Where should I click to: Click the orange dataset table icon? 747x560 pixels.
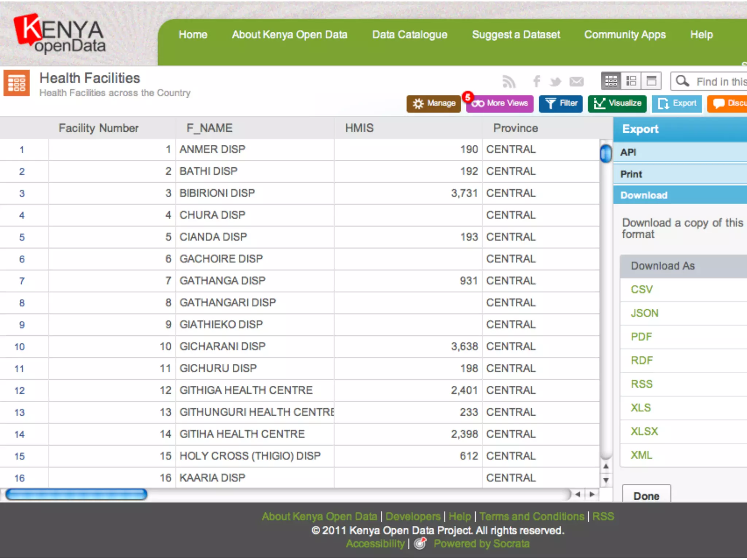coord(17,83)
